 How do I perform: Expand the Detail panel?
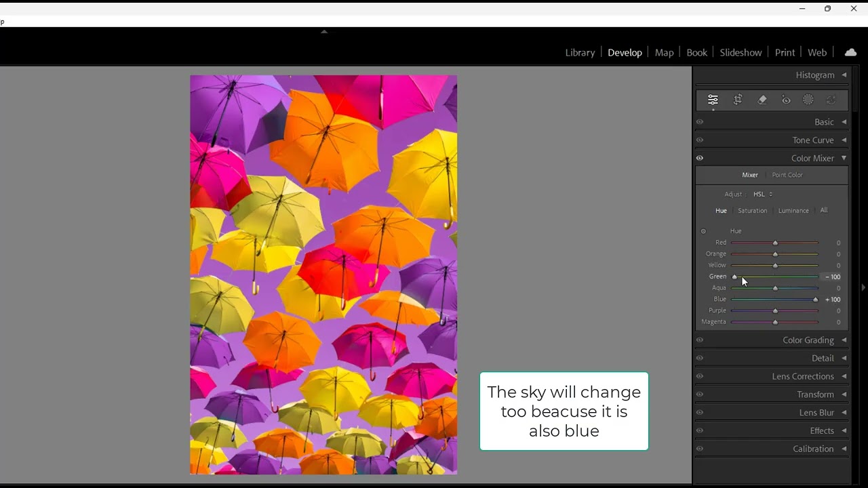click(x=844, y=358)
